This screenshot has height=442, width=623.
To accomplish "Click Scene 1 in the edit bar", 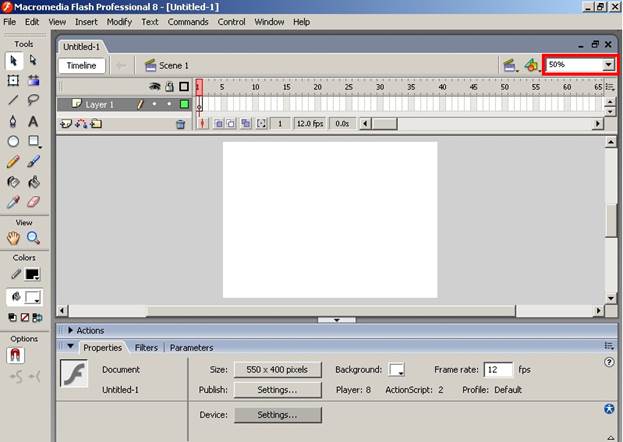I will pyautogui.click(x=166, y=66).
